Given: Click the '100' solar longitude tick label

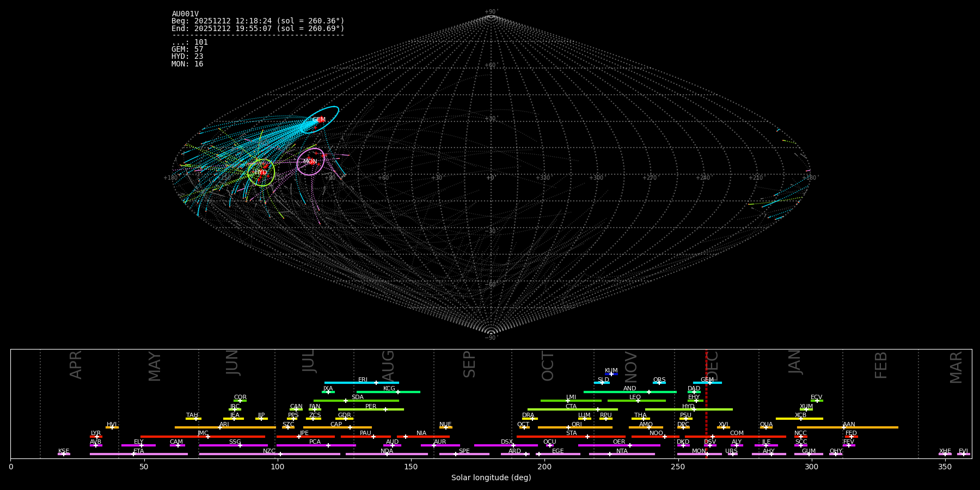Looking at the screenshot, I should pyautogui.click(x=278, y=467).
